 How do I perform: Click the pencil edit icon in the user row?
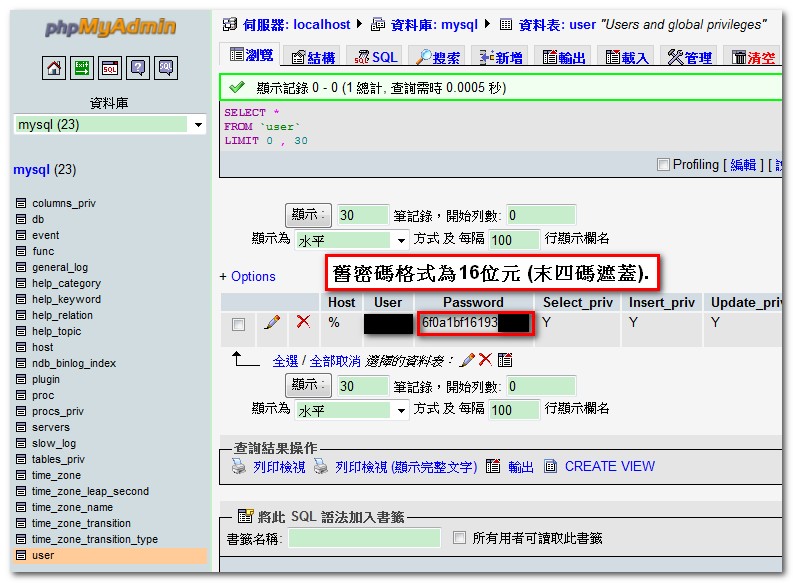click(271, 323)
